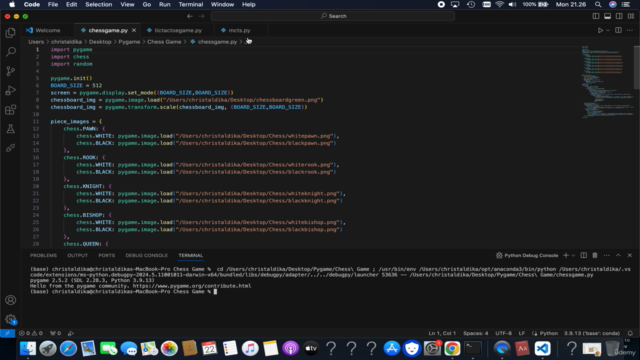Click Ln 1, Col 1 in the status bar
This screenshot has width=640, height=360.
pos(442,333)
